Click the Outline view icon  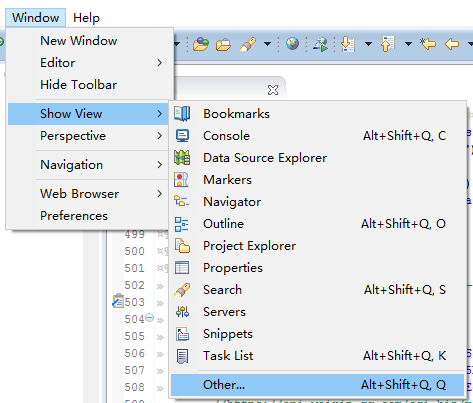tap(182, 224)
